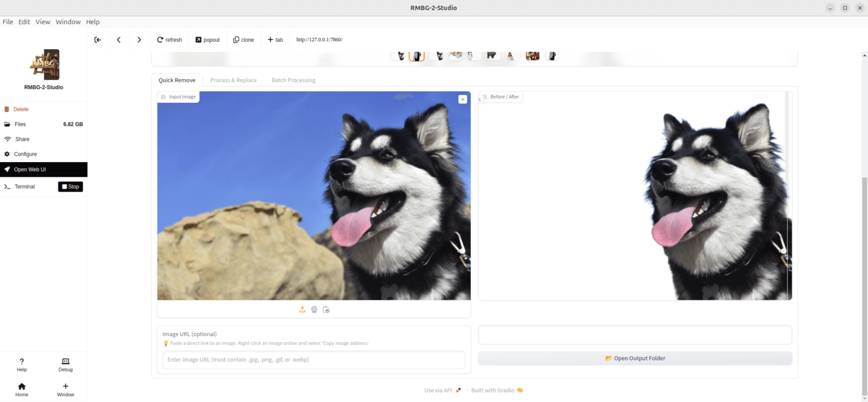Image resolution: width=868 pixels, height=402 pixels.
Task: Refresh the embedded web UI page
Action: [x=169, y=40]
